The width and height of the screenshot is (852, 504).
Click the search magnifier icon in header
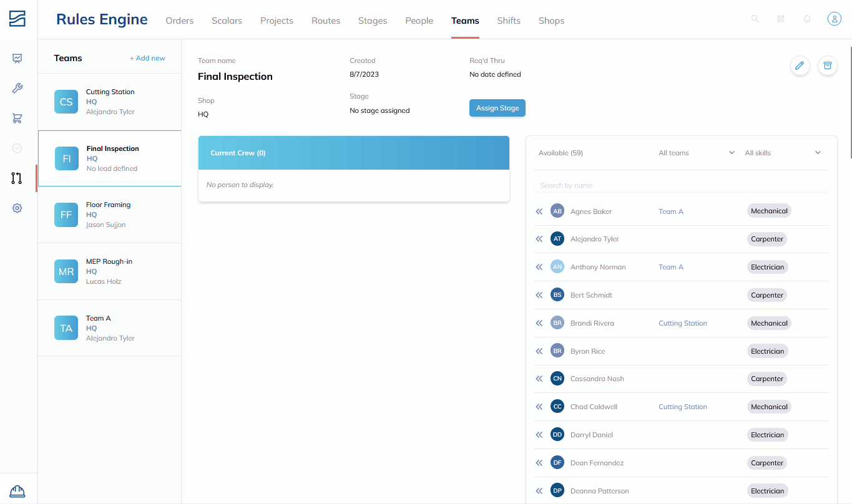755,19
